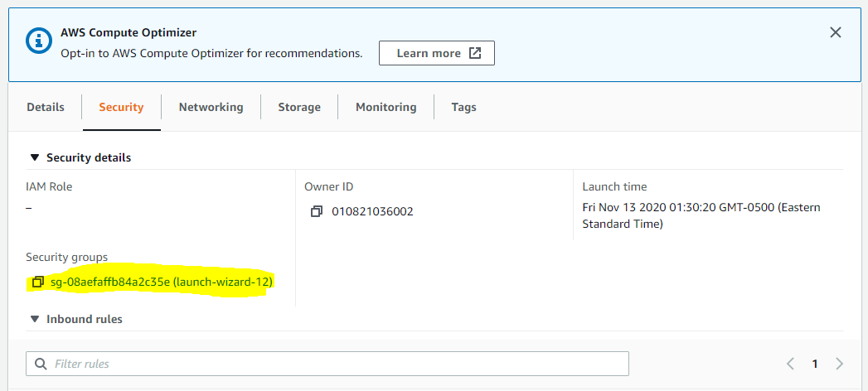The image size is (868, 391).
Task: Collapse the Inbound rules section
Action: coord(36,319)
